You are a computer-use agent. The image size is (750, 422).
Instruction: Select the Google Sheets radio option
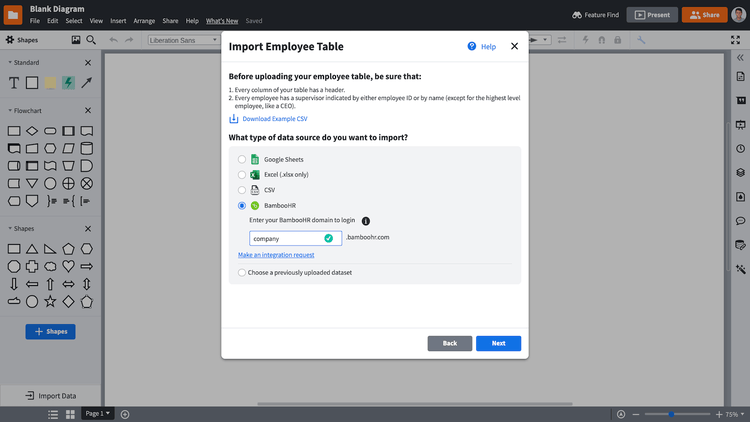[242, 159]
